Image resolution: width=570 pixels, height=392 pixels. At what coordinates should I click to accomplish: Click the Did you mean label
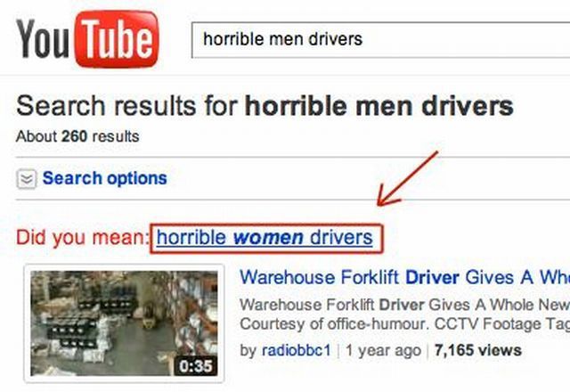(x=81, y=238)
